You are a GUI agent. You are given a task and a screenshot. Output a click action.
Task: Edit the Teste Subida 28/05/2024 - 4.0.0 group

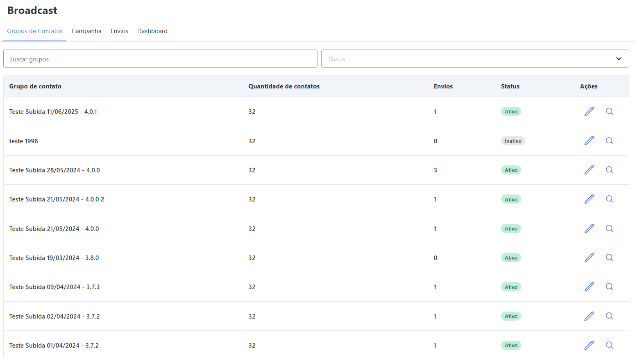coord(589,170)
